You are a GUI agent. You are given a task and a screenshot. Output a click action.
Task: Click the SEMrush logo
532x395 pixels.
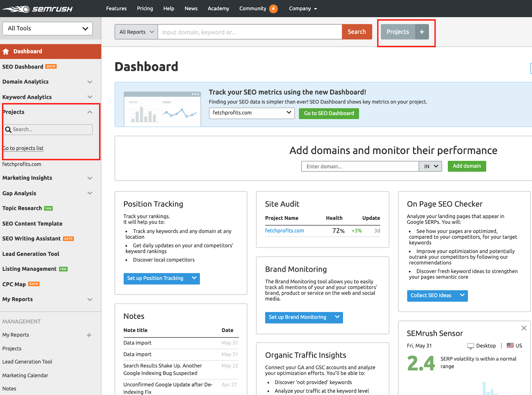(38, 9)
